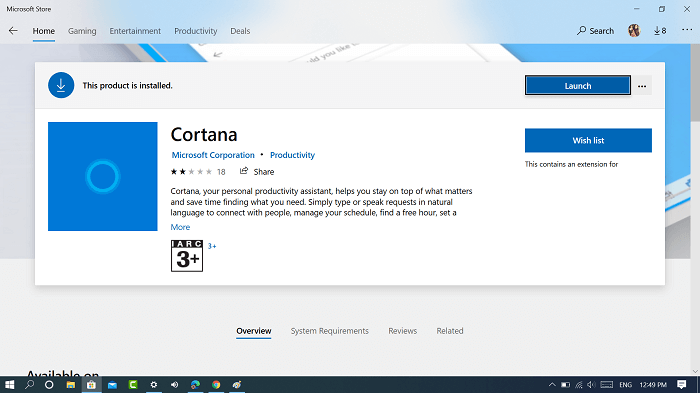Select the Overview section tab
700x393 pixels.
pos(254,331)
